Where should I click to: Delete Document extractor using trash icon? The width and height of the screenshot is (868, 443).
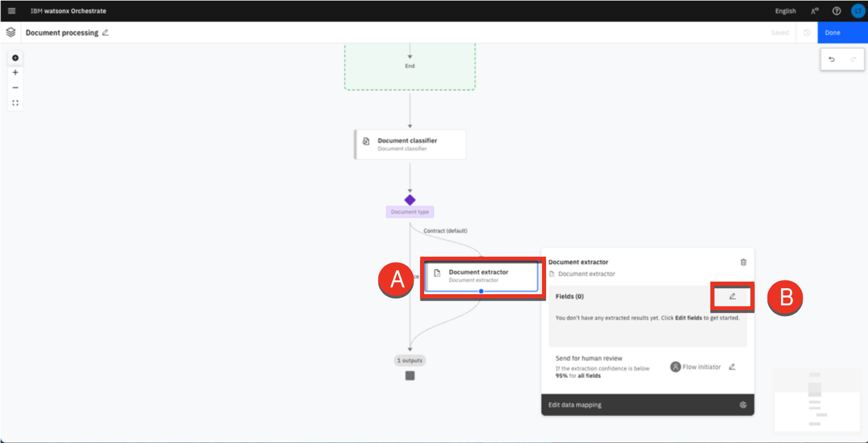(743, 262)
